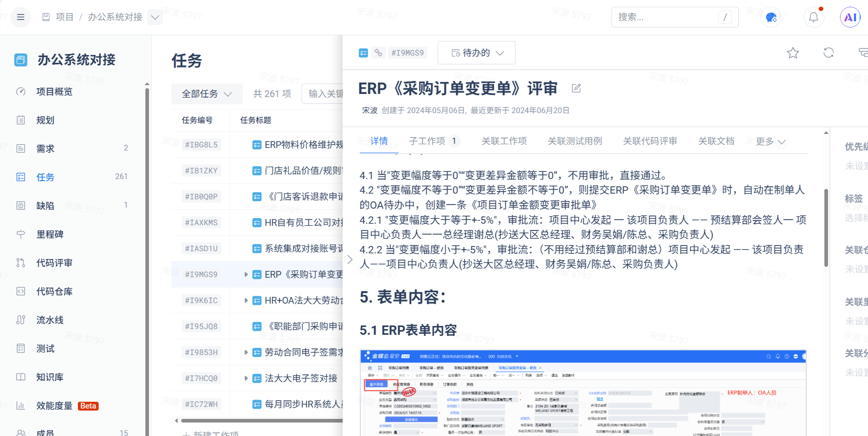The height and width of the screenshot is (436, 868).
Task: Open 流水线 from the sidebar
Action: pos(50,320)
